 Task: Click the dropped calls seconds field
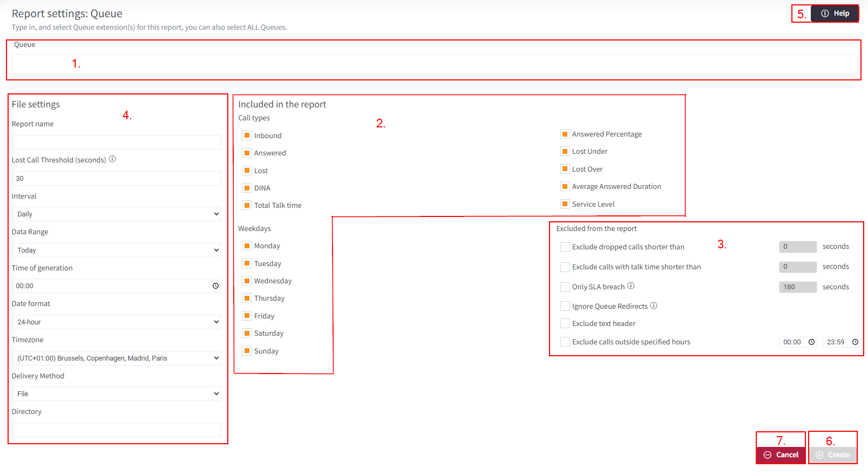(x=798, y=247)
